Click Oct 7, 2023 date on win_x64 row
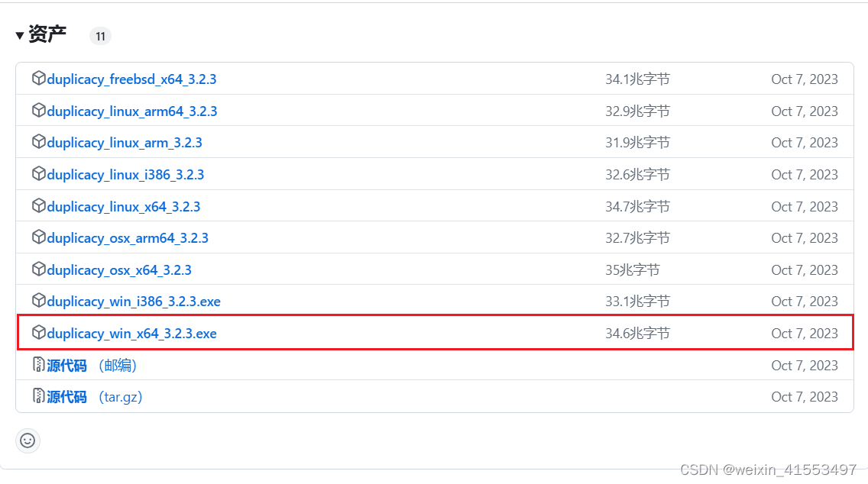Viewport: 868px width, 484px height. pyautogui.click(x=805, y=334)
